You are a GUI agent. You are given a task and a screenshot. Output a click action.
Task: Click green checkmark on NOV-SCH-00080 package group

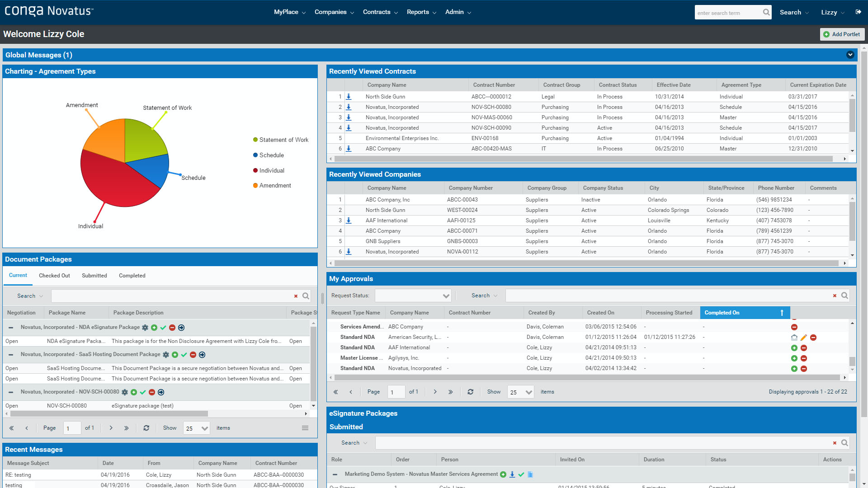[x=143, y=392]
